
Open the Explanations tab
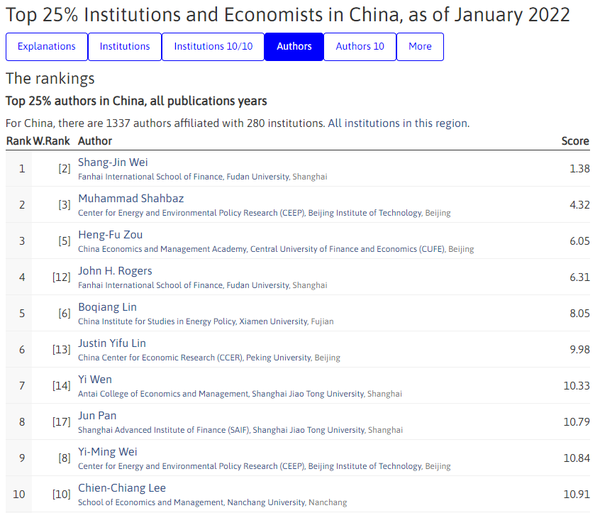(46, 46)
